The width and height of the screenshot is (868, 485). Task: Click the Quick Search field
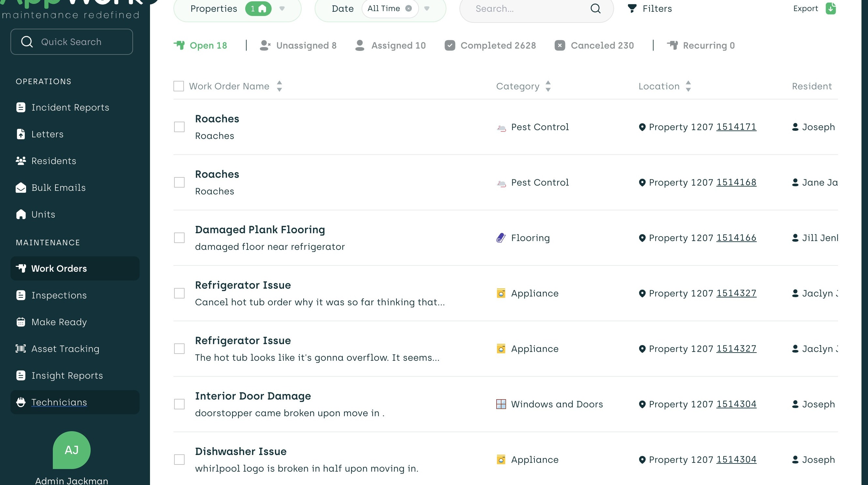pos(72,42)
